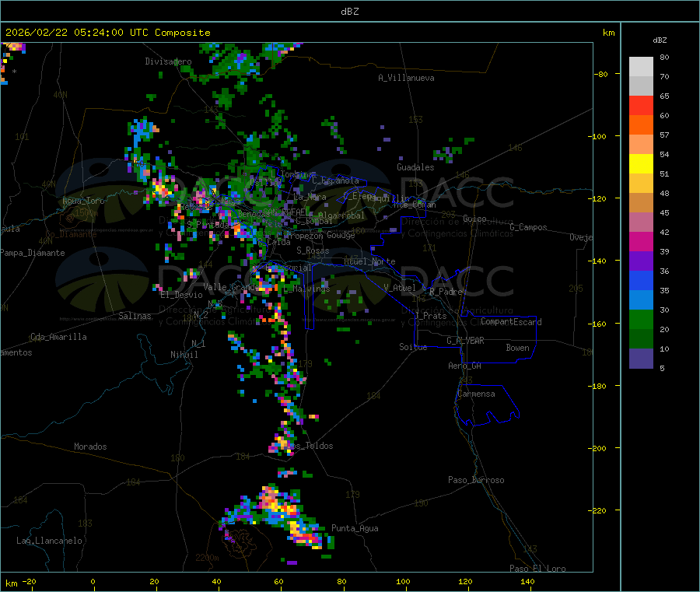Click the '-20' tick on the horizontal axis

tap(29, 581)
